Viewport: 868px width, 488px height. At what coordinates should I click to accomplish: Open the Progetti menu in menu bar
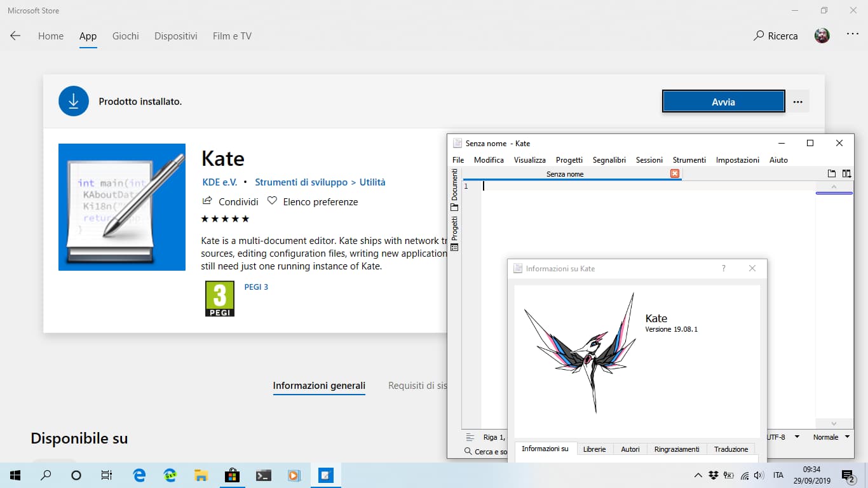(x=569, y=160)
